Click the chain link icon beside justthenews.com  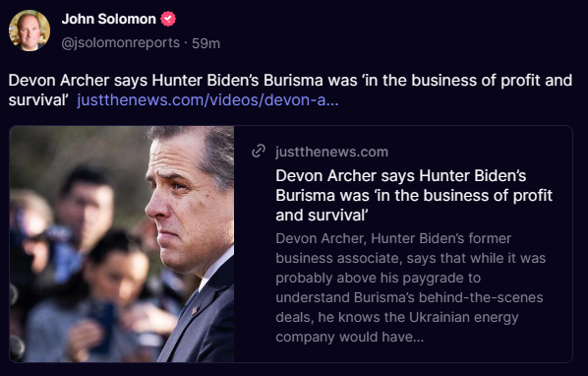(259, 151)
